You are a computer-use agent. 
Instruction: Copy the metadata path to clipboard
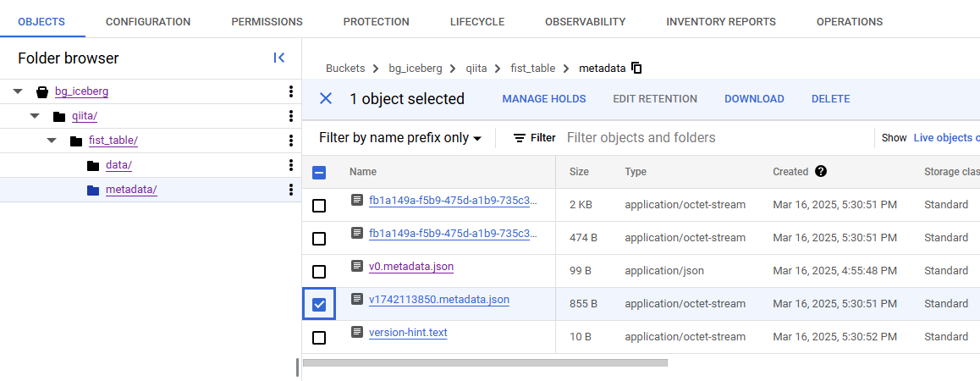point(637,68)
